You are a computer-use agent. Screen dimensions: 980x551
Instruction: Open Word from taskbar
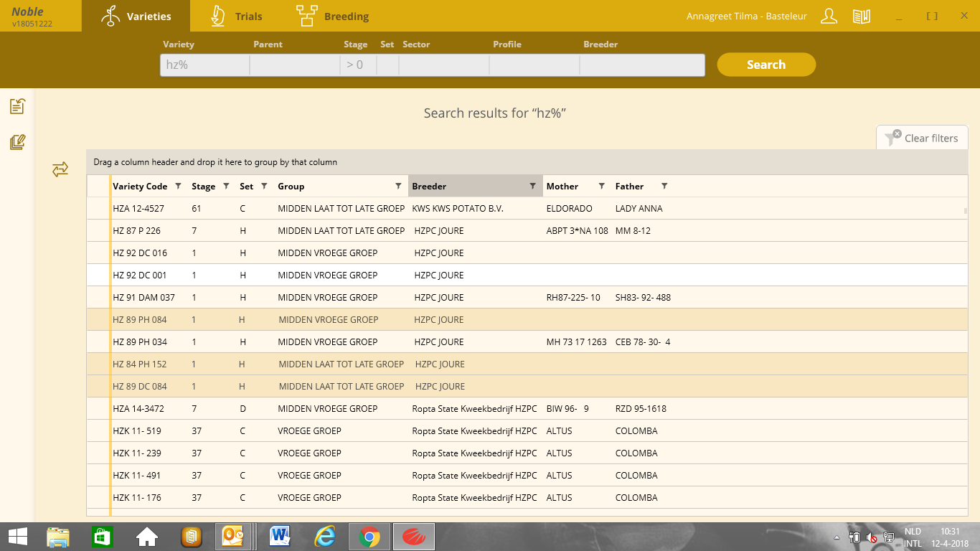[280, 536]
